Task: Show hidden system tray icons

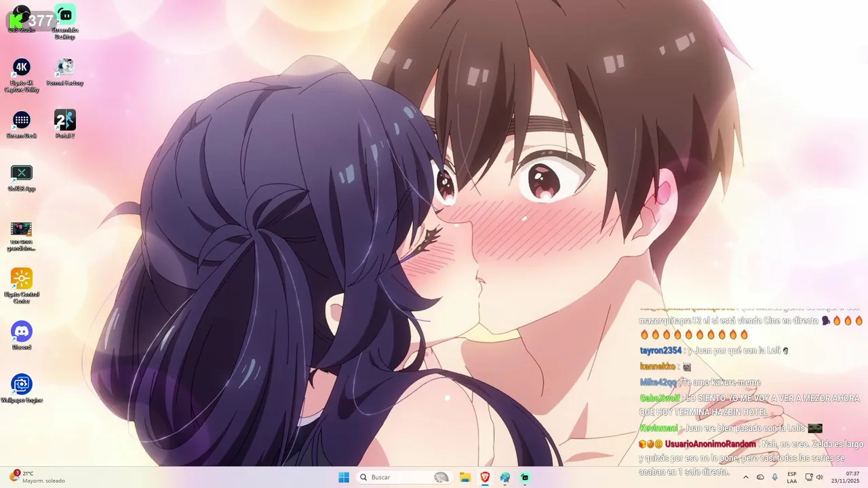Action: pos(746,477)
